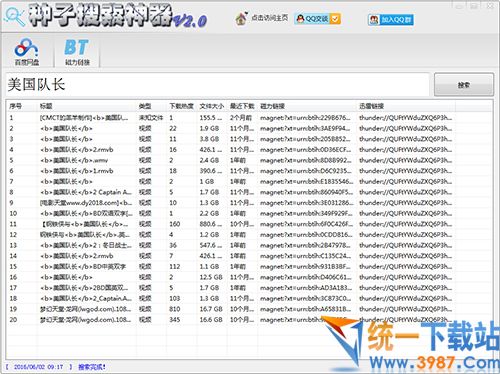
Task: Sort results by the file size column
Action: pyautogui.click(x=212, y=106)
